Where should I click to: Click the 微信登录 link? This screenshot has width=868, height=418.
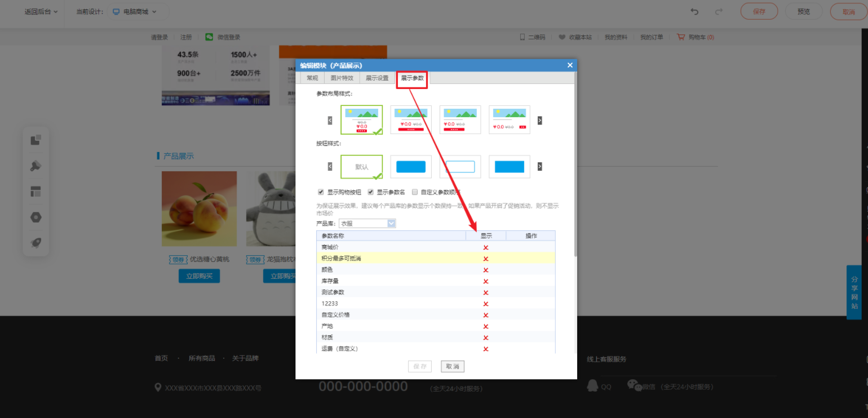click(x=229, y=37)
